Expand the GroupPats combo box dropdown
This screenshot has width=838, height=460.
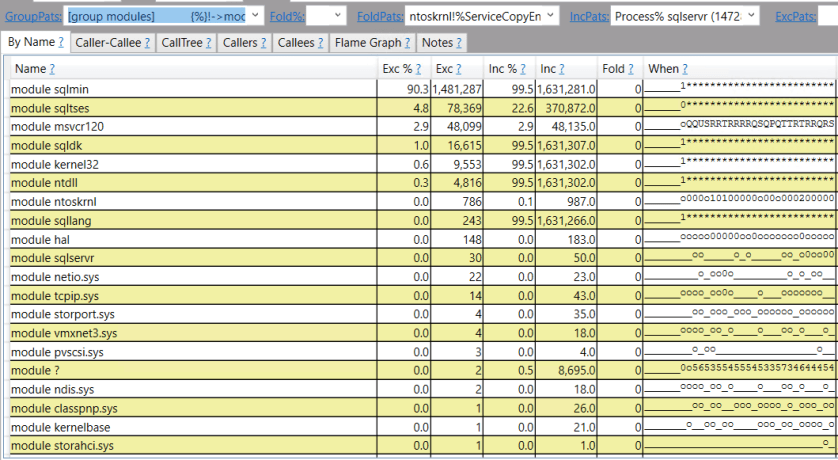click(255, 15)
